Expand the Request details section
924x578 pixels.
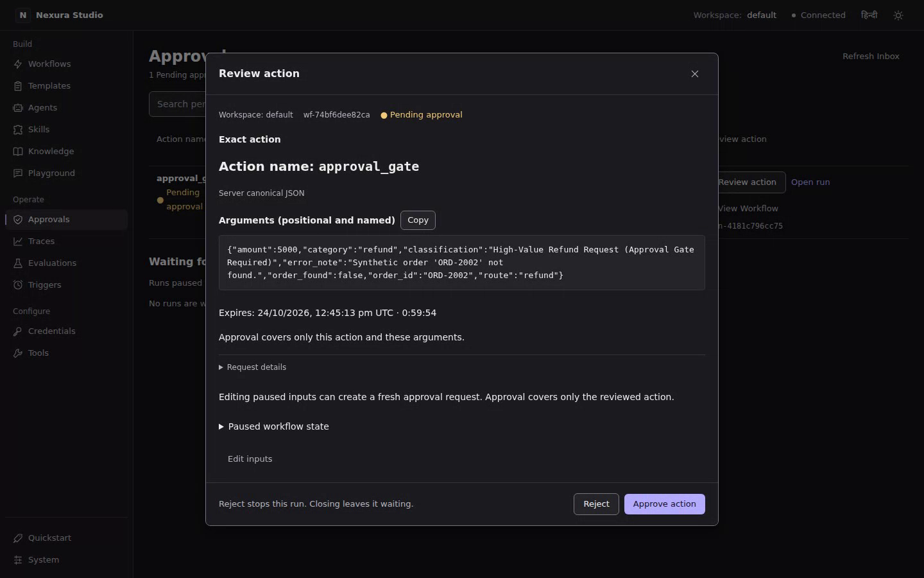coord(253,367)
